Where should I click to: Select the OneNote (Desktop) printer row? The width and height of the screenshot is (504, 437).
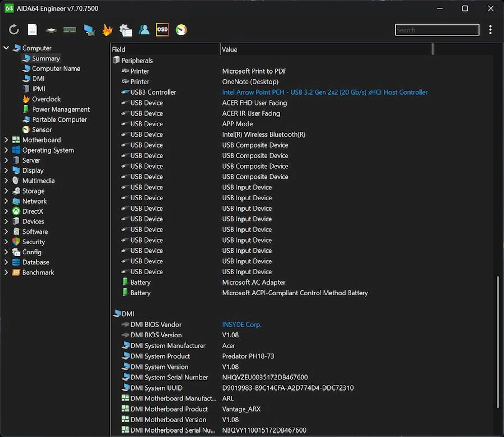tap(301, 81)
